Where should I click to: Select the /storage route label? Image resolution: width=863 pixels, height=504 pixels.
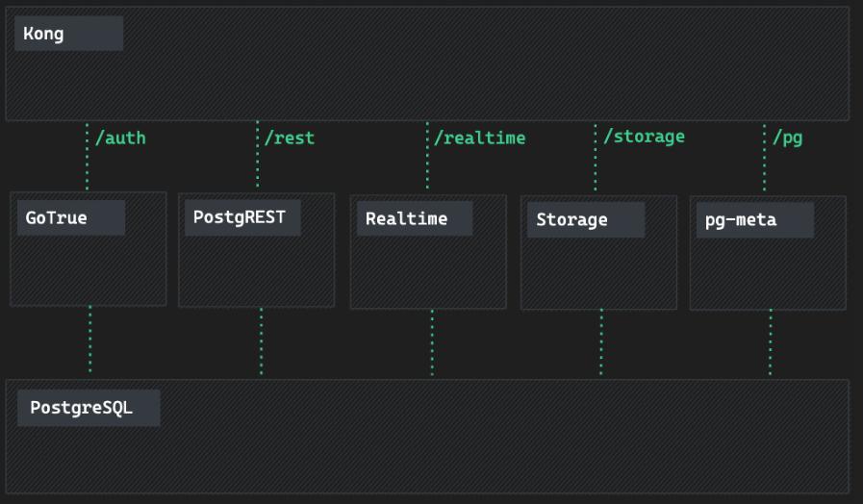(x=644, y=136)
